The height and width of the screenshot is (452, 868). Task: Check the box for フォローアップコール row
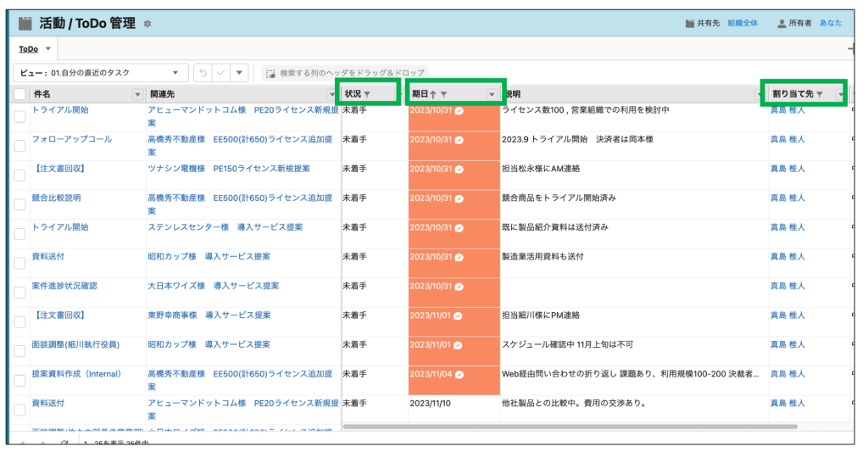pyautogui.click(x=20, y=146)
